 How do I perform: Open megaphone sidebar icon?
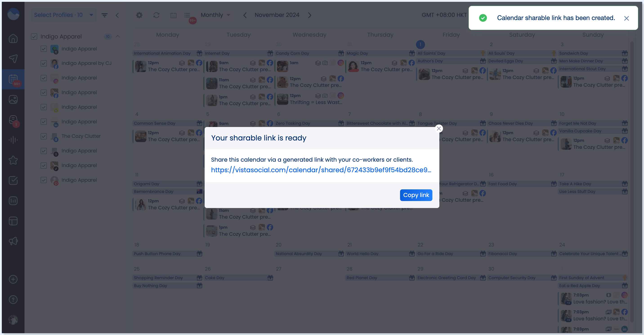click(13, 241)
